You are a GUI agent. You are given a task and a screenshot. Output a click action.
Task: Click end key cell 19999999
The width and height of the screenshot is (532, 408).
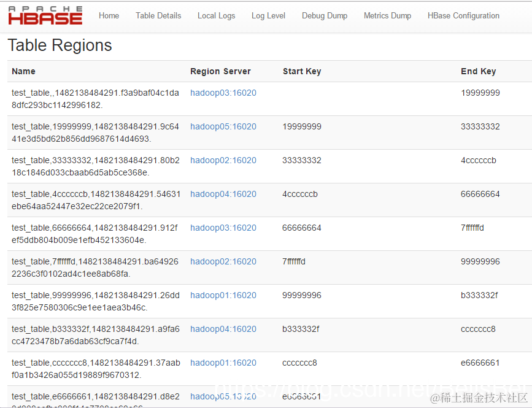point(480,93)
